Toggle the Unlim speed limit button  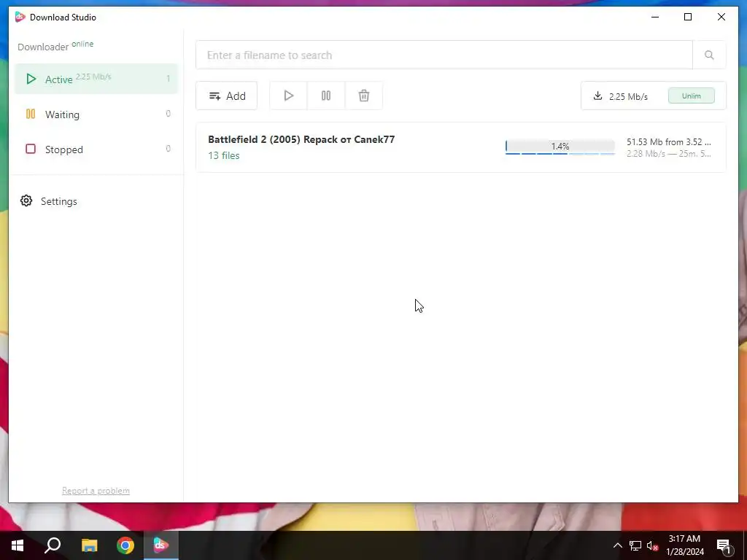pyautogui.click(x=692, y=96)
